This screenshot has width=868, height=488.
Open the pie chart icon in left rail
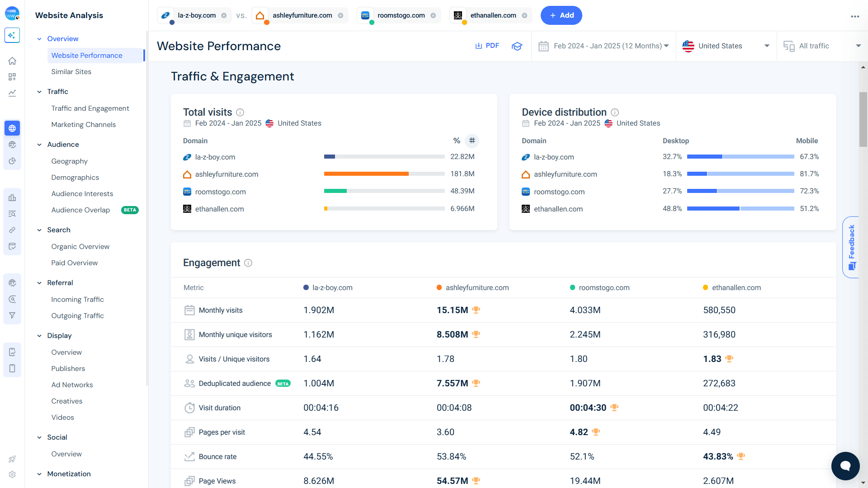point(12,161)
